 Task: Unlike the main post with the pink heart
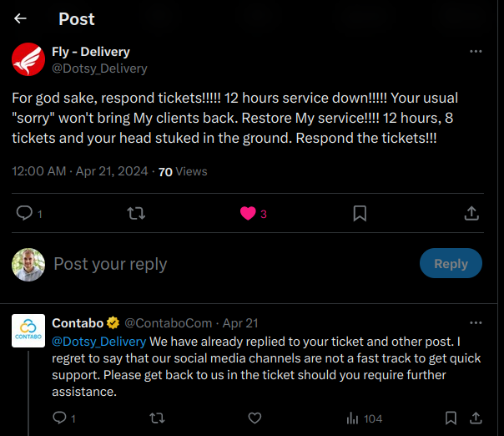[248, 213]
